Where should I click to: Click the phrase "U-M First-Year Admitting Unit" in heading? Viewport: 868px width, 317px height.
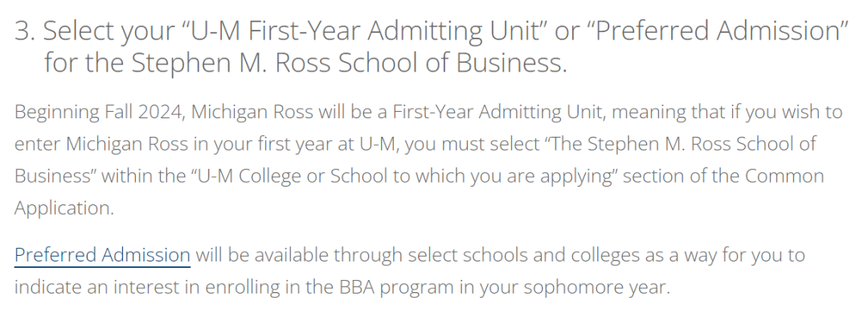coord(365,31)
